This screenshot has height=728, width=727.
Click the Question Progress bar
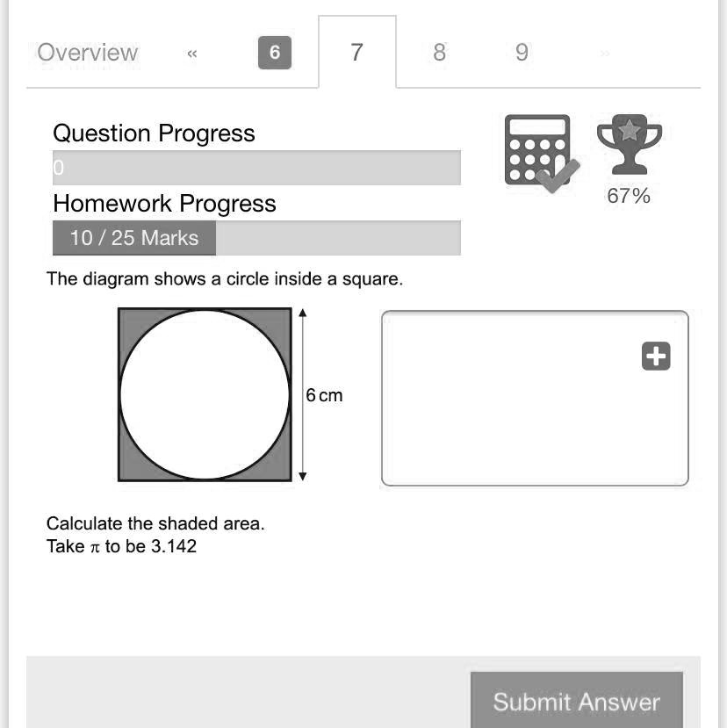(x=256, y=168)
